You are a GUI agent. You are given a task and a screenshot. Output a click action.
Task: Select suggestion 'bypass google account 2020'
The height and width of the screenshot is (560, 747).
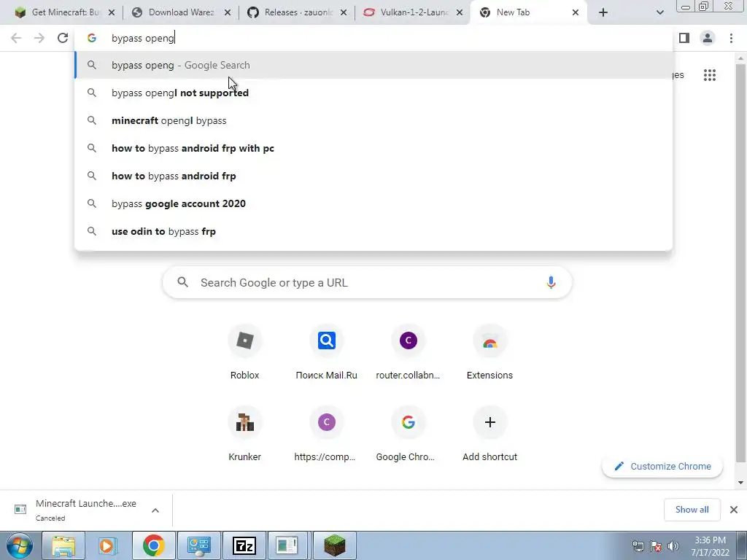374,203
